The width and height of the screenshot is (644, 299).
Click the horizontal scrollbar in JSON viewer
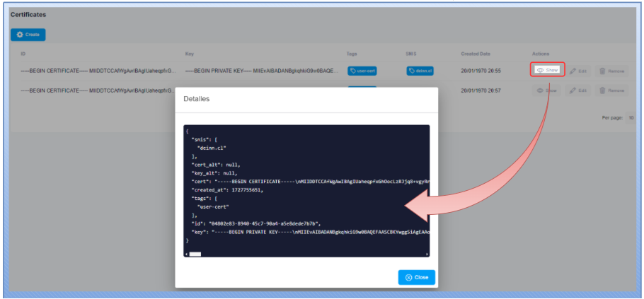click(x=195, y=253)
